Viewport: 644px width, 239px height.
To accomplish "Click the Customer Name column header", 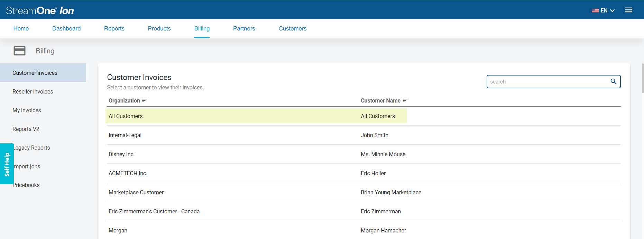I will coord(380,100).
